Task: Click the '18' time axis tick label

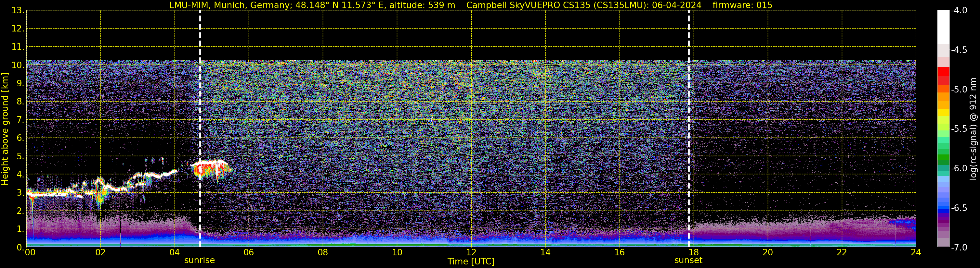Action: coord(694,252)
